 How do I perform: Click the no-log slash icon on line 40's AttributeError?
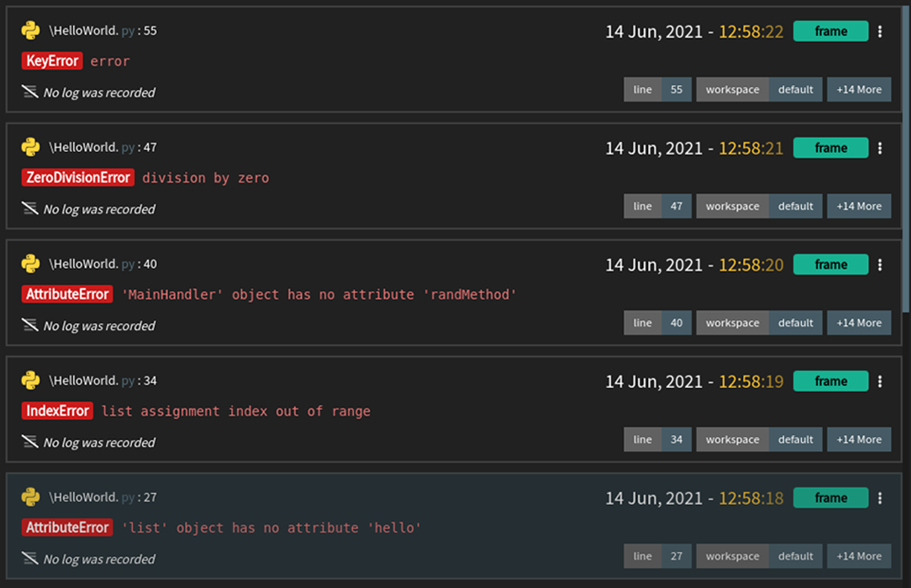(28, 324)
